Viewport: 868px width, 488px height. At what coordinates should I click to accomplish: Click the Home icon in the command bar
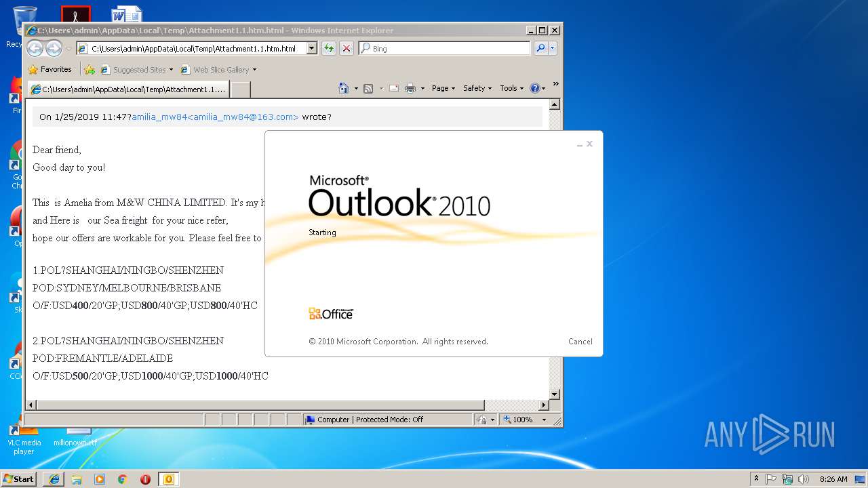tap(344, 88)
